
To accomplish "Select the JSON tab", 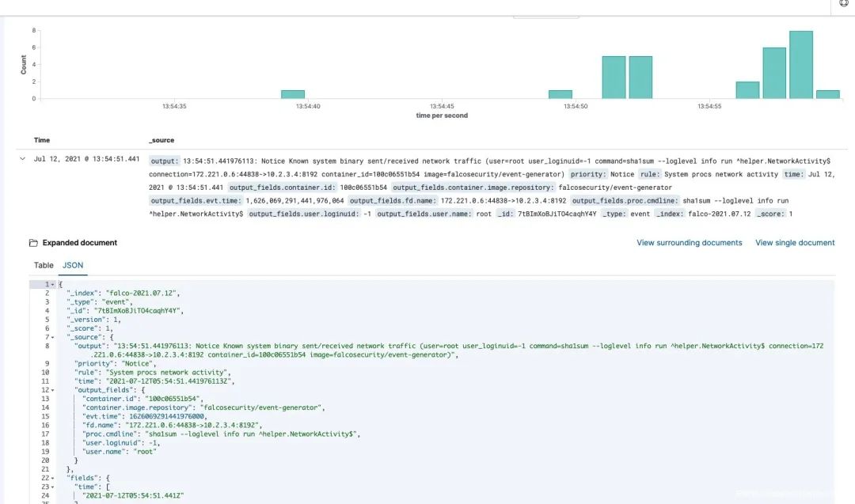I will pyautogui.click(x=73, y=265).
